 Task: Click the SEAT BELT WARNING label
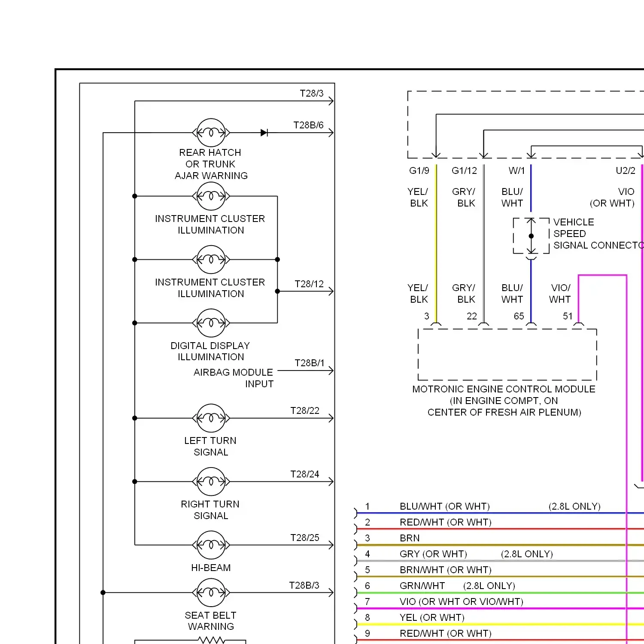(211, 621)
